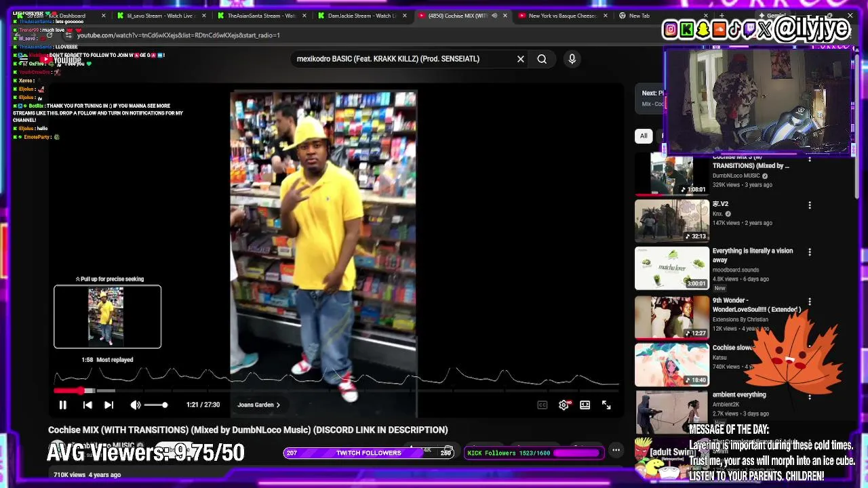Image resolution: width=868 pixels, height=488 pixels.
Task: Seek on the red progress bar
Action: [71, 390]
